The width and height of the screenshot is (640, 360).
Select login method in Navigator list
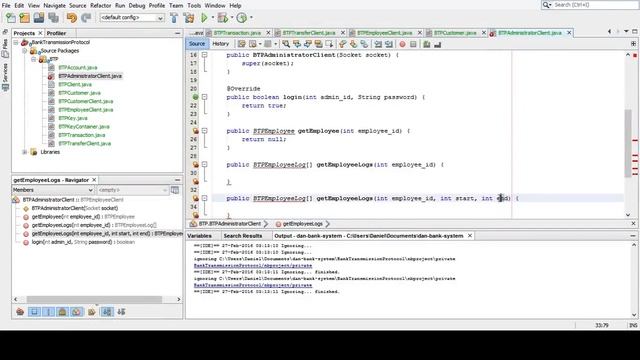[x=83, y=242]
